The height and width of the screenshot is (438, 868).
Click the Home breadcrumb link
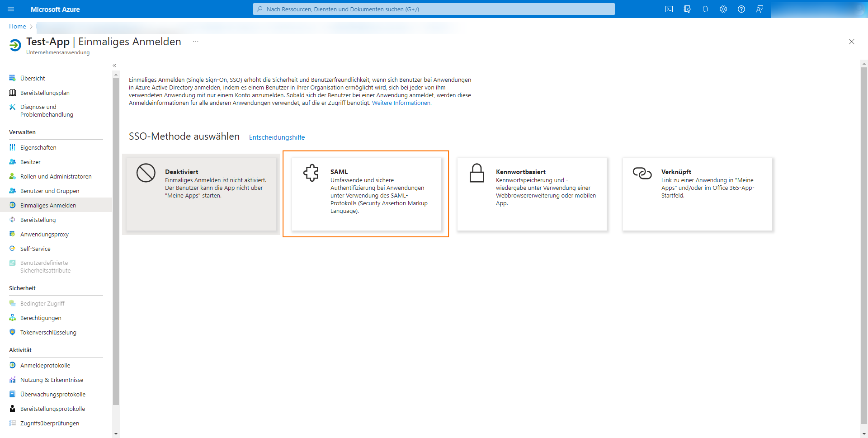(18, 27)
